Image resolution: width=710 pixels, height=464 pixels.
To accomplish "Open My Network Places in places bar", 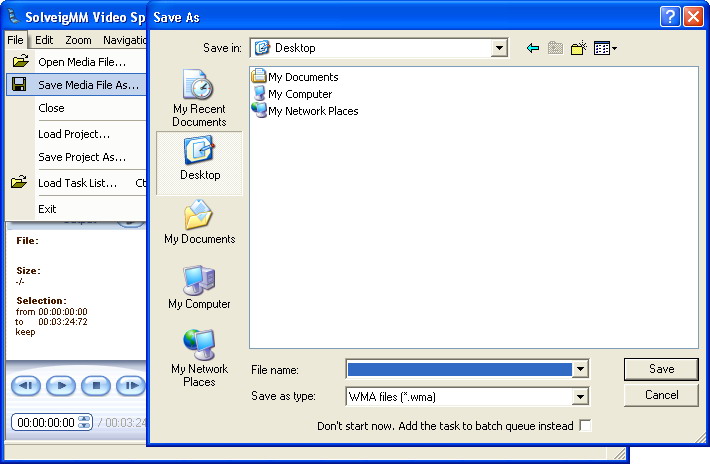I will pos(199,358).
